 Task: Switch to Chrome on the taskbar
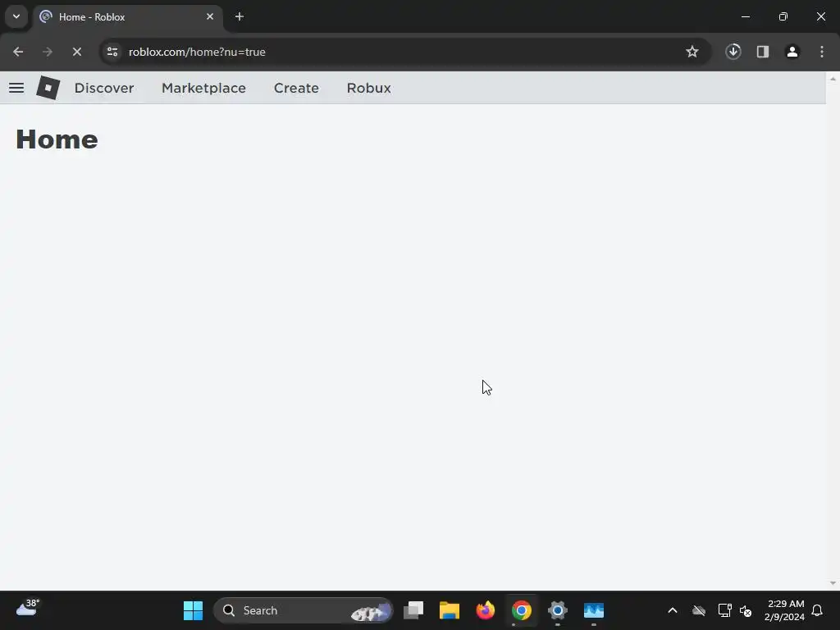click(x=521, y=610)
